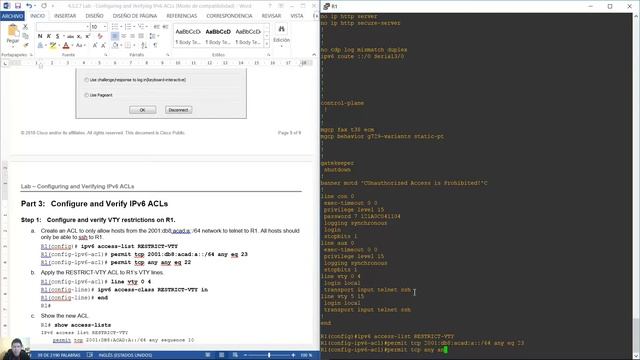This screenshot has width=640, height=360.
Task: Switch to the REVISAR tab
Action: point(271,16)
